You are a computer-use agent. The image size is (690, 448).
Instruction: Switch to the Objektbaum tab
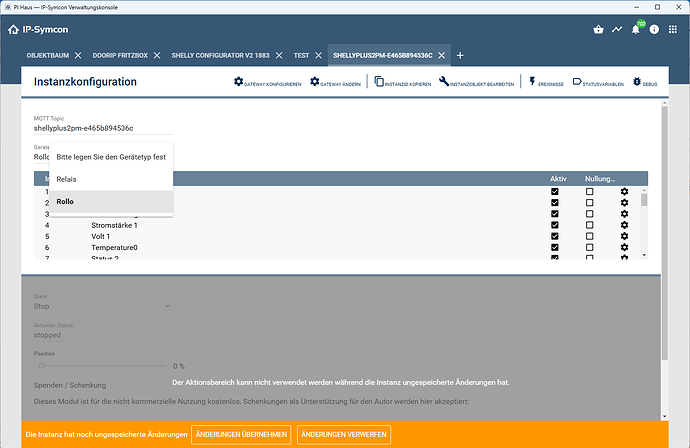(48, 55)
